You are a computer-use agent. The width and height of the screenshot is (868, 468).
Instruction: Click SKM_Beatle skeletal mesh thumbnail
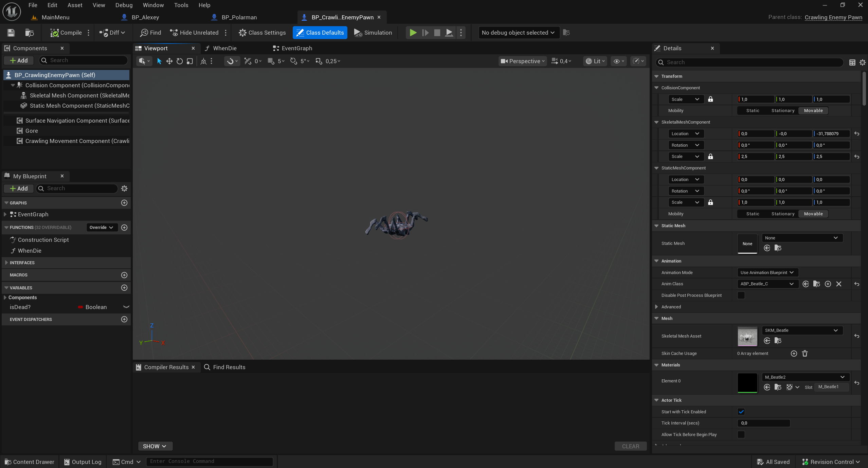click(x=747, y=336)
